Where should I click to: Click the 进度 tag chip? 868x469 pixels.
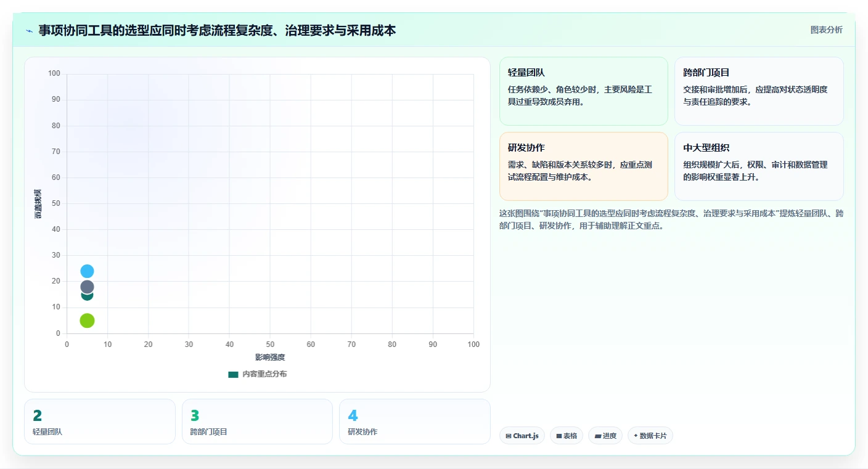(605, 436)
